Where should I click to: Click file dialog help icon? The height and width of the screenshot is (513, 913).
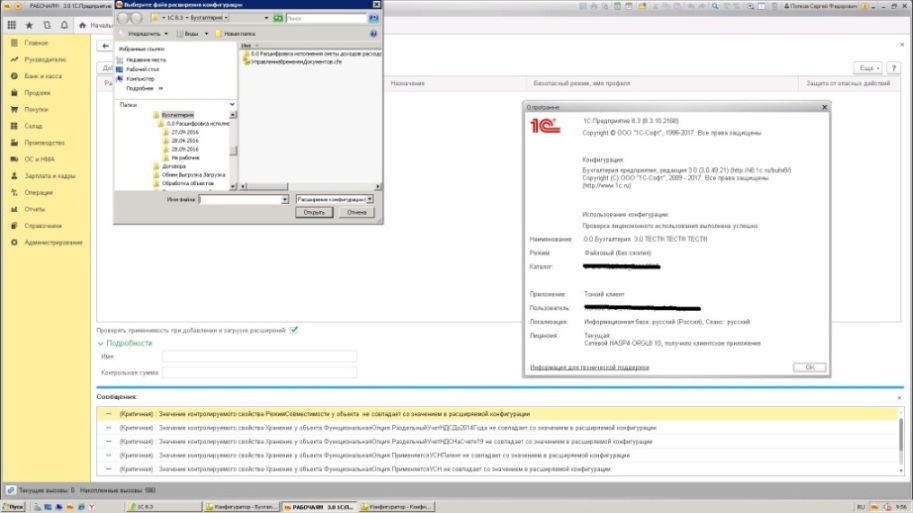373,34
